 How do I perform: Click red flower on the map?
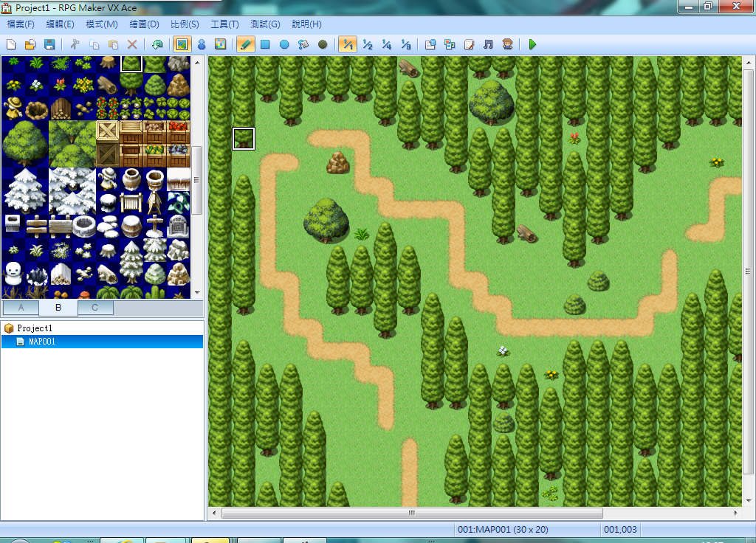[574, 138]
